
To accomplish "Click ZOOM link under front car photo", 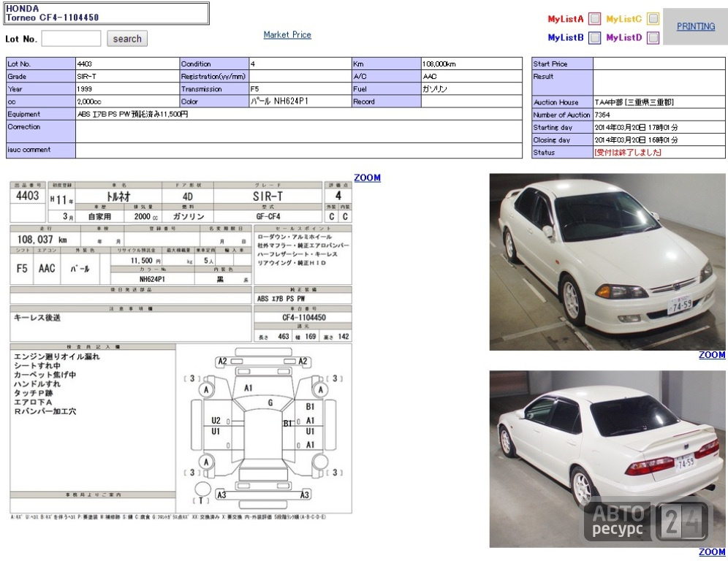I will [712, 355].
